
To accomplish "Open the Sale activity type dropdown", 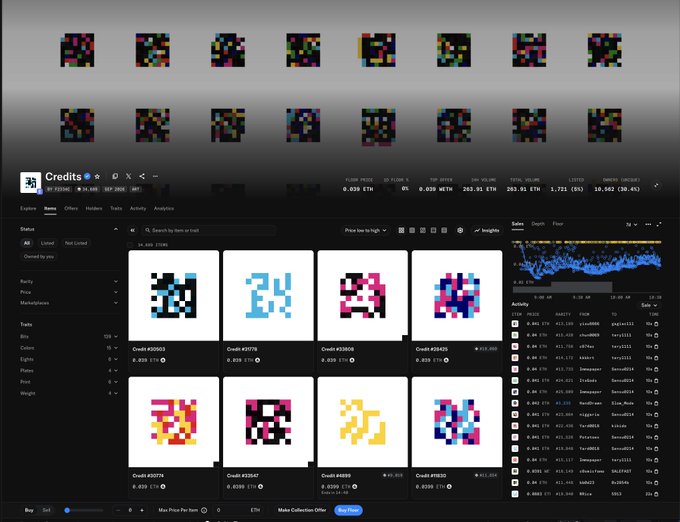I will coord(649,305).
